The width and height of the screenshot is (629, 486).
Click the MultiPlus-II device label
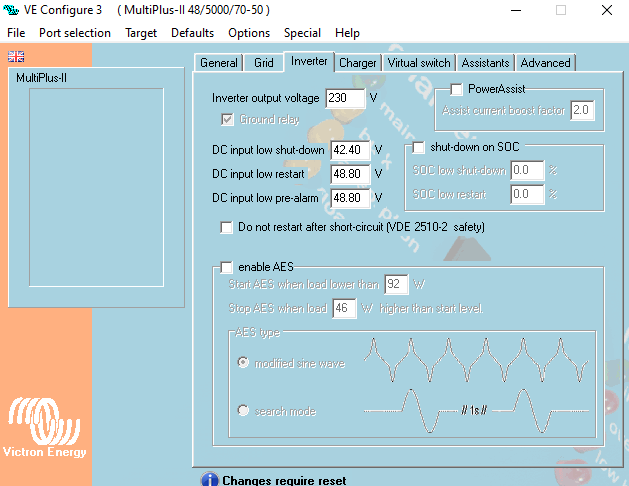pos(41,78)
